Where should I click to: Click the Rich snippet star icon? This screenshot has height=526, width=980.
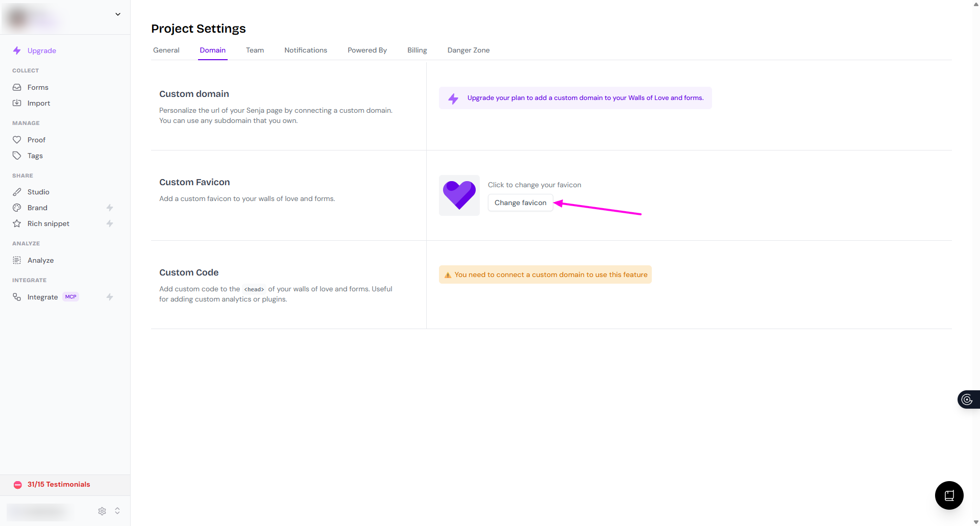click(x=17, y=223)
